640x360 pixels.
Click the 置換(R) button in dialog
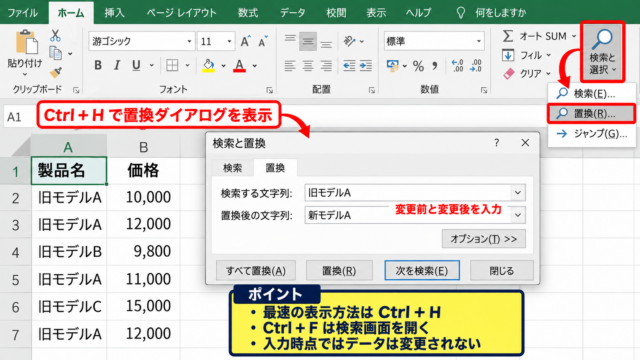[x=339, y=271]
